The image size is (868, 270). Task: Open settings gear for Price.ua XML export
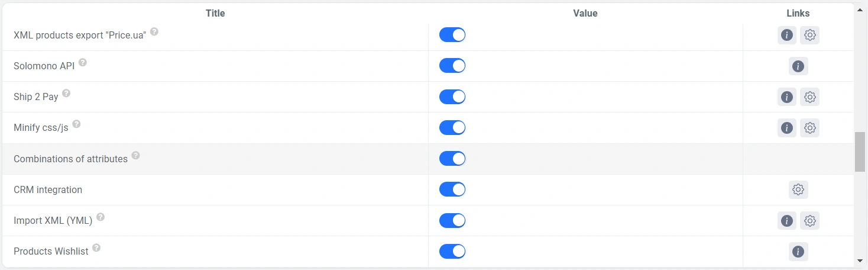click(x=809, y=35)
